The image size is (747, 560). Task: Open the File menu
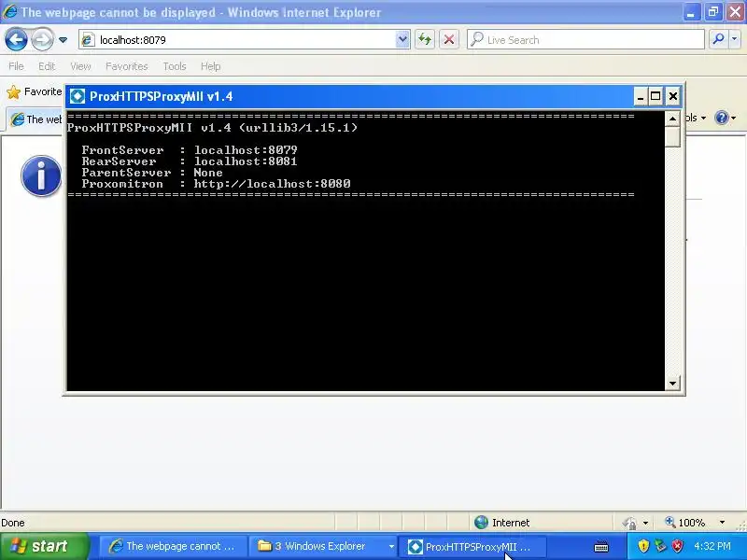coord(16,66)
